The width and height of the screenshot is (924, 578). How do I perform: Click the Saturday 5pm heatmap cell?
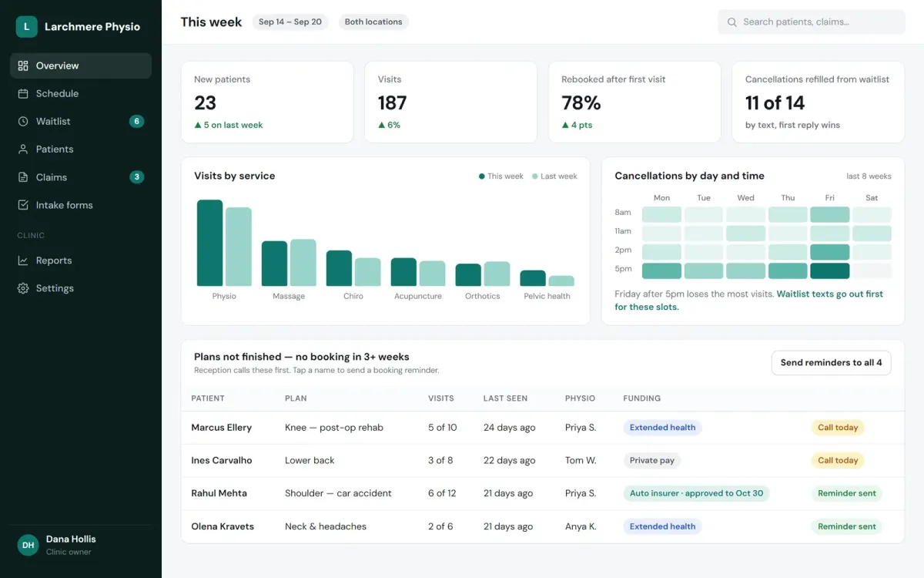pos(872,271)
